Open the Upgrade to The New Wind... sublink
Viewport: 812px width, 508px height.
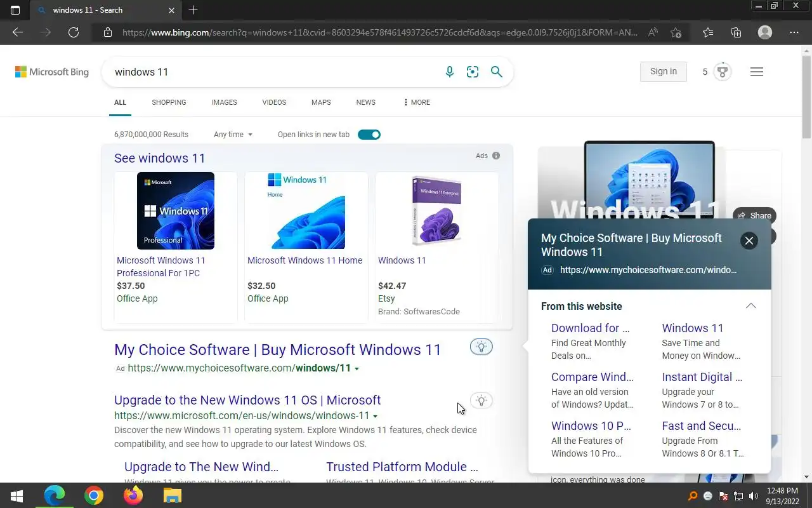coord(202,467)
